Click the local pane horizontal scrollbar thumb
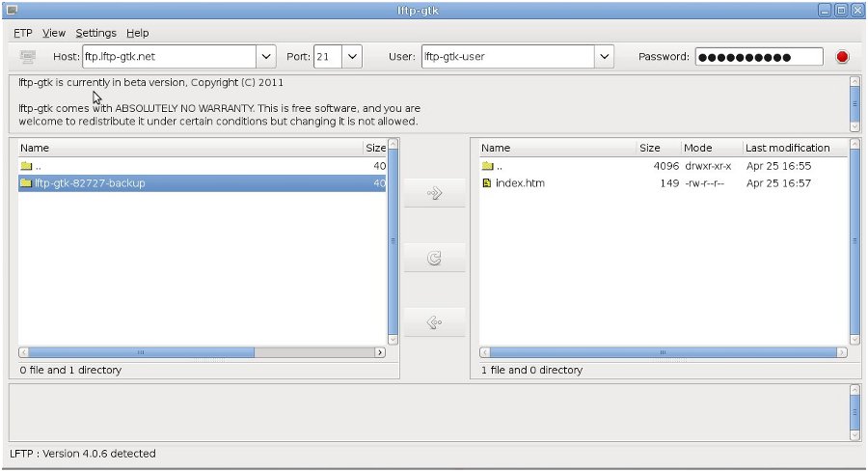Image resolution: width=868 pixels, height=472 pixels. 142,352
